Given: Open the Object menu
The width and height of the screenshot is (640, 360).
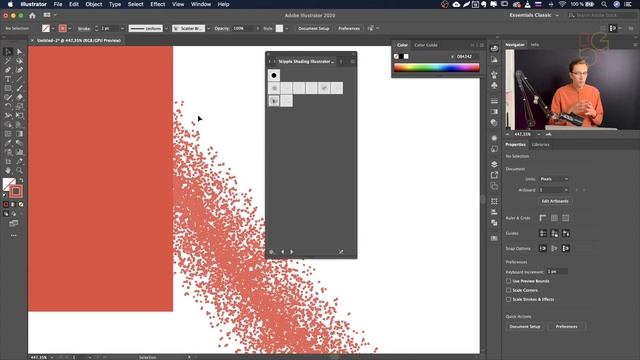Looking at the screenshot, I should (x=93, y=4).
